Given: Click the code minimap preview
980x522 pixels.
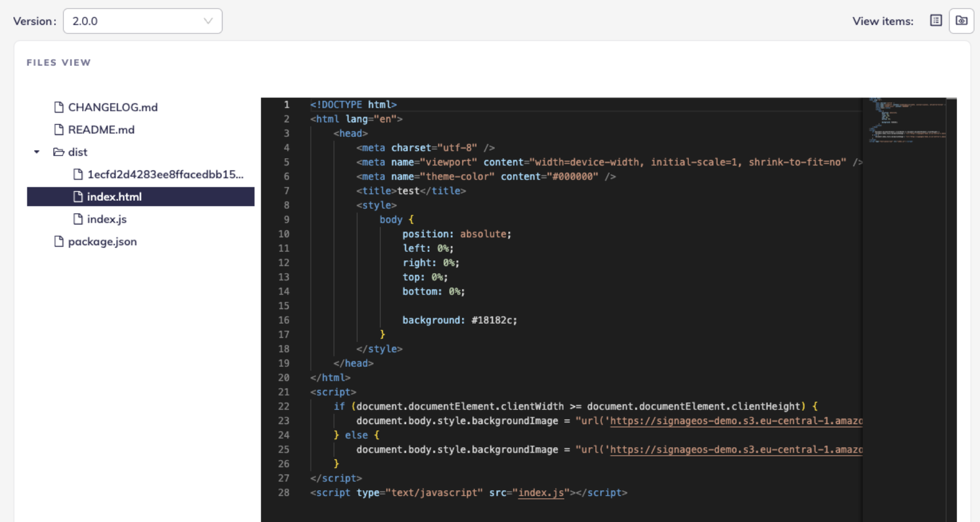Looking at the screenshot, I should [906, 120].
